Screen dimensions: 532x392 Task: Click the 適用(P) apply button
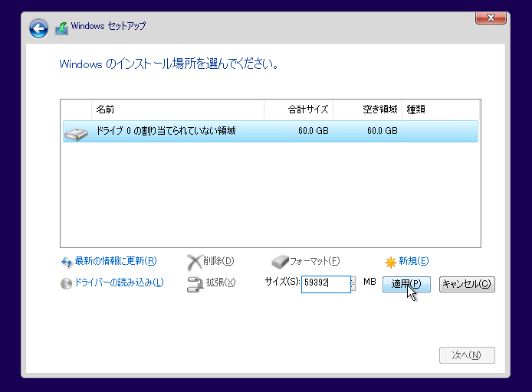[x=406, y=284]
